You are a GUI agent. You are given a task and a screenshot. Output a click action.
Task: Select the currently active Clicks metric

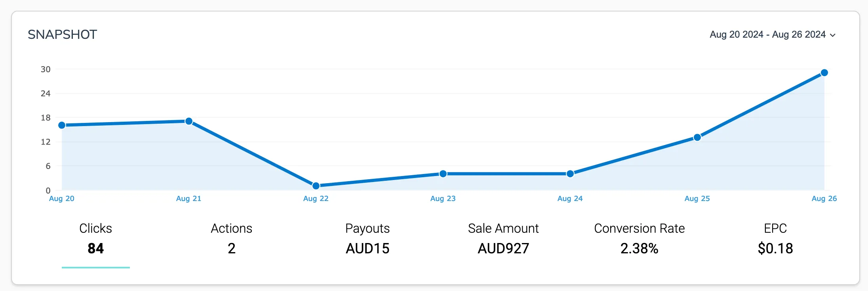(x=95, y=238)
